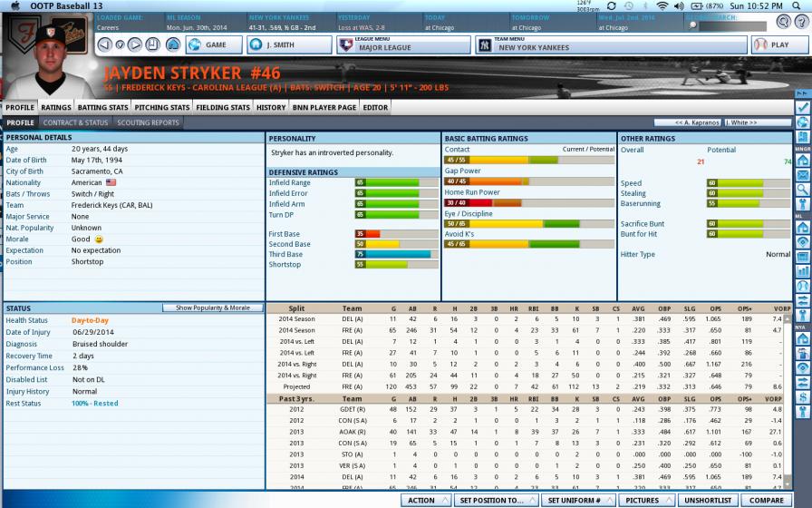Open the PICTURES dropdown
Viewport: 812px width, 508px height.
click(646, 500)
